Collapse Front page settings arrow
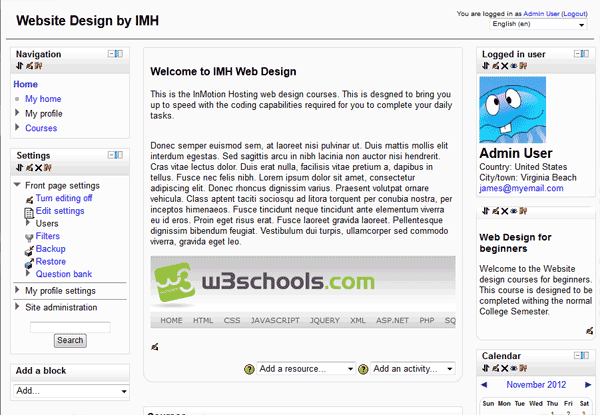600x415 pixels. point(17,185)
